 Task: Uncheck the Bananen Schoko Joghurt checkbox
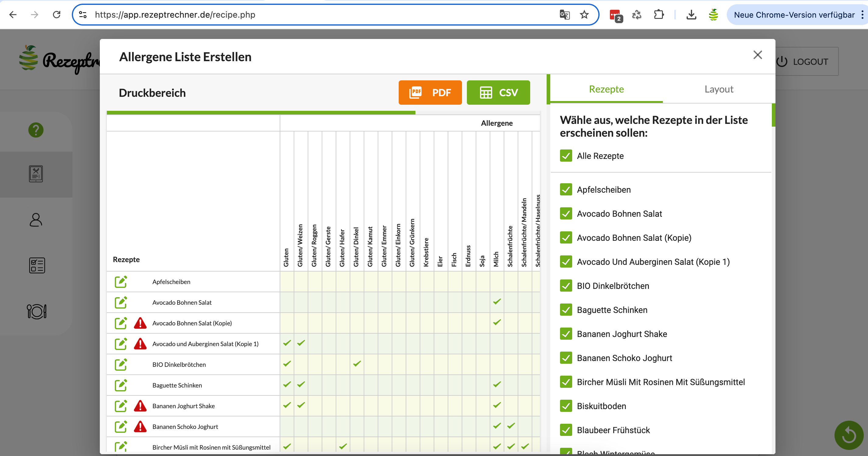[x=566, y=358]
